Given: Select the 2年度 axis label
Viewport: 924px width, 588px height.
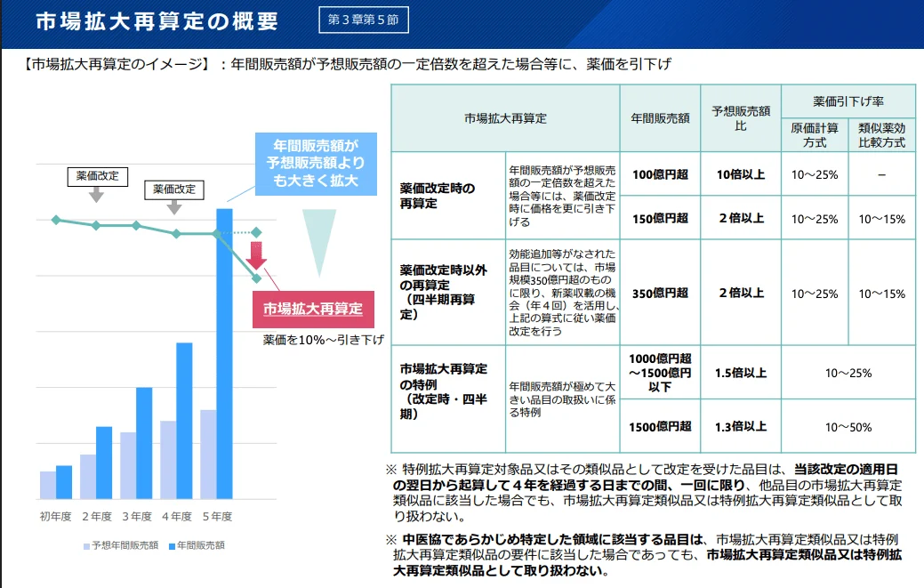Looking at the screenshot, I should [x=97, y=517].
